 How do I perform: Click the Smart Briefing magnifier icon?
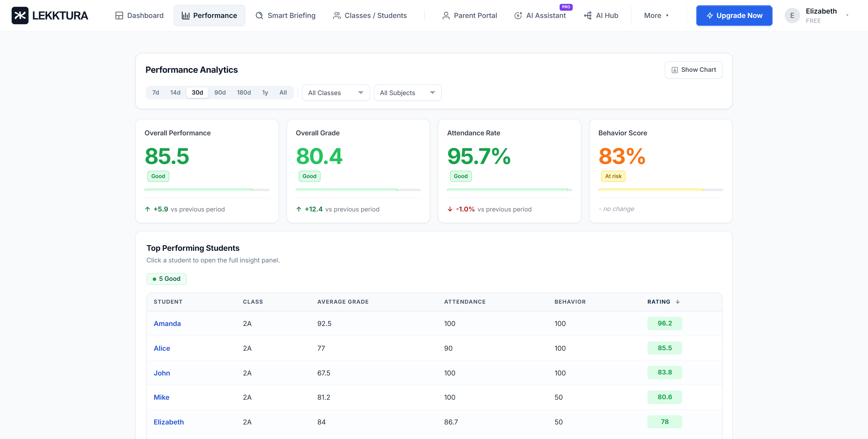259,15
